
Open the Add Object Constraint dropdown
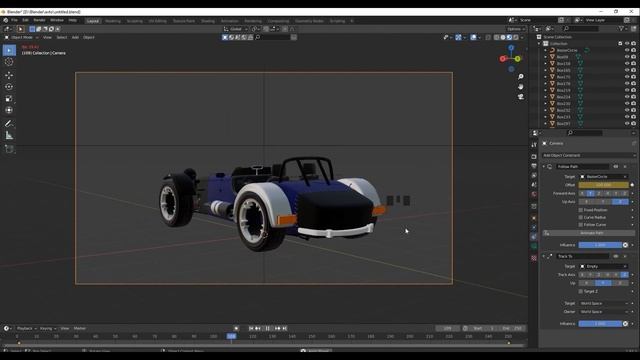coord(589,155)
